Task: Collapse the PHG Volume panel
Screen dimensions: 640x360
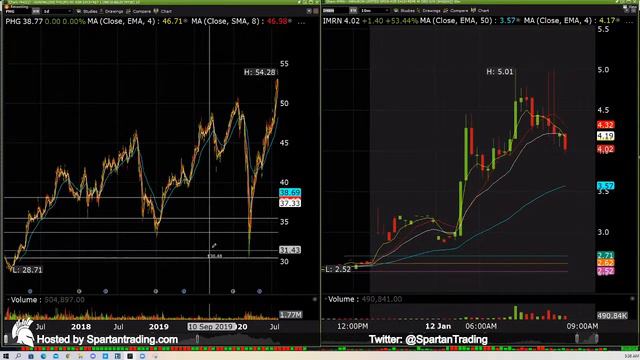Action: click(x=8, y=300)
